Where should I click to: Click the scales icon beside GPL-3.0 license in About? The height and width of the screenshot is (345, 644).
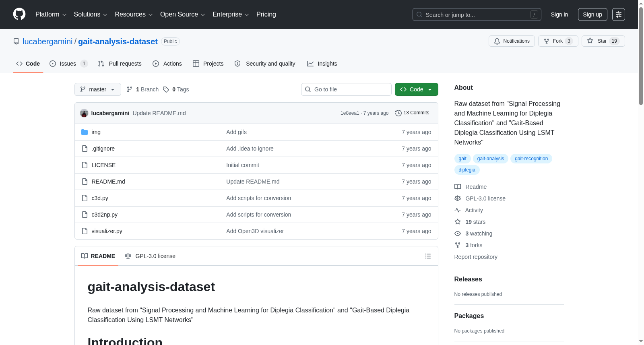click(x=458, y=198)
